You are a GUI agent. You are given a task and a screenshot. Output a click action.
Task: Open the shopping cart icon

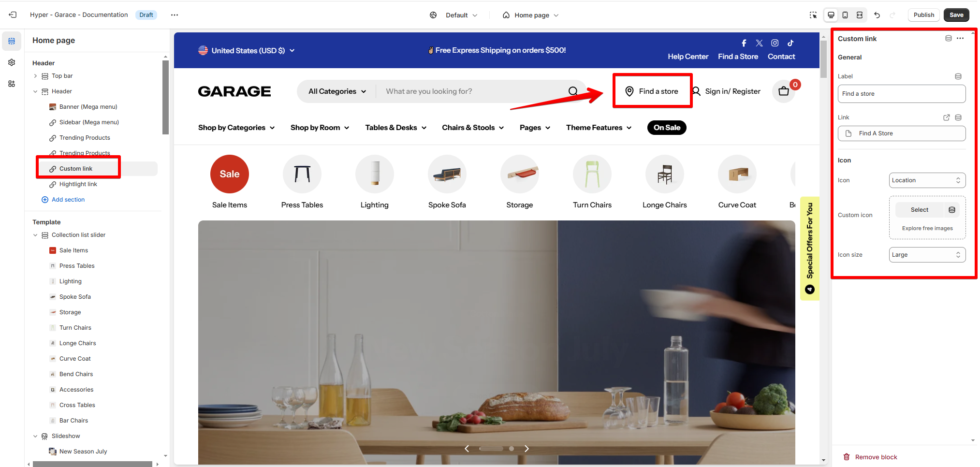[784, 91]
